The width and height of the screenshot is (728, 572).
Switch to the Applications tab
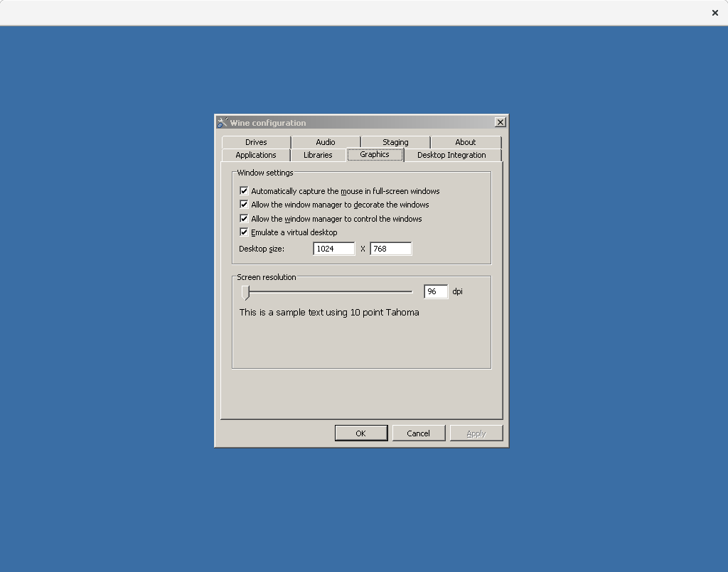pyautogui.click(x=256, y=155)
